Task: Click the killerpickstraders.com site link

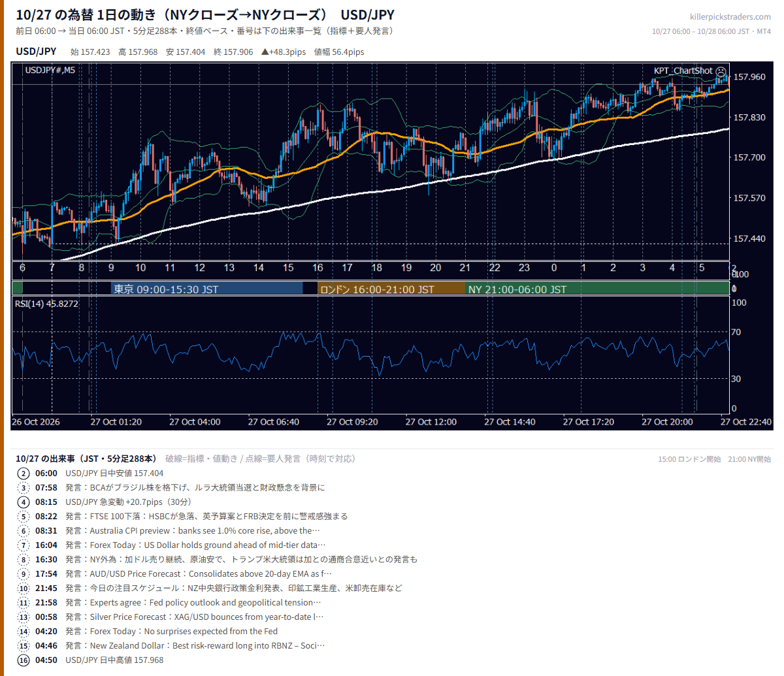Action: (x=730, y=17)
